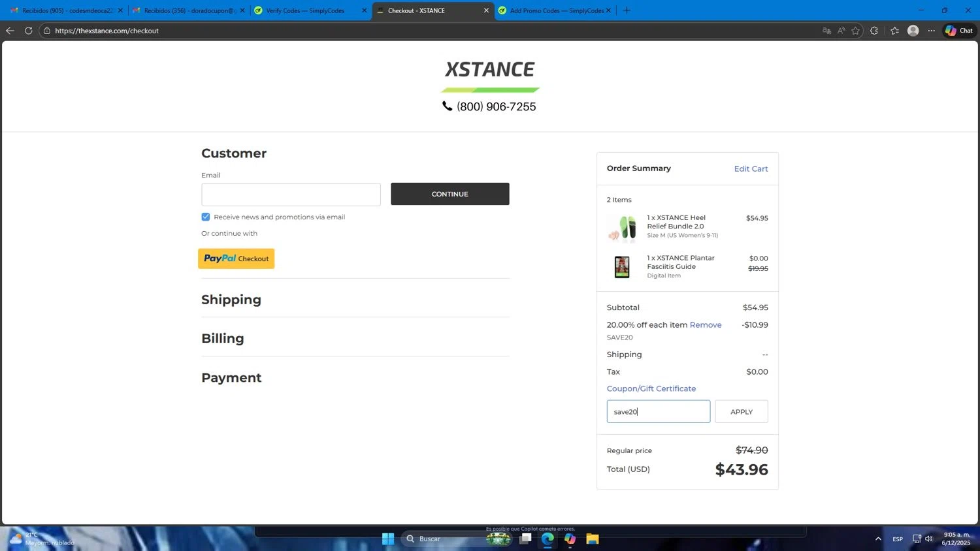Viewport: 980px width, 551px height.
Task: Switch to Recibidos (905) Gmail tab
Action: (x=67, y=10)
